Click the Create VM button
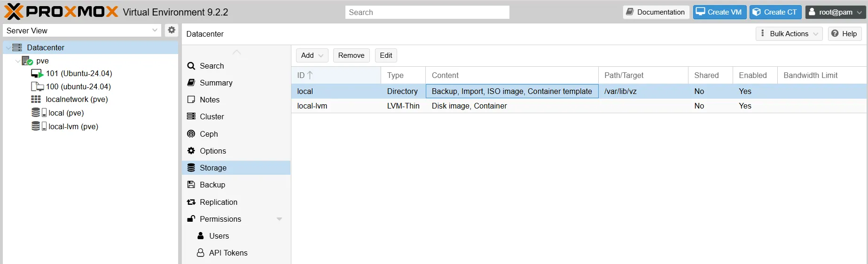The height and width of the screenshot is (264, 868). [x=719, y=12]
